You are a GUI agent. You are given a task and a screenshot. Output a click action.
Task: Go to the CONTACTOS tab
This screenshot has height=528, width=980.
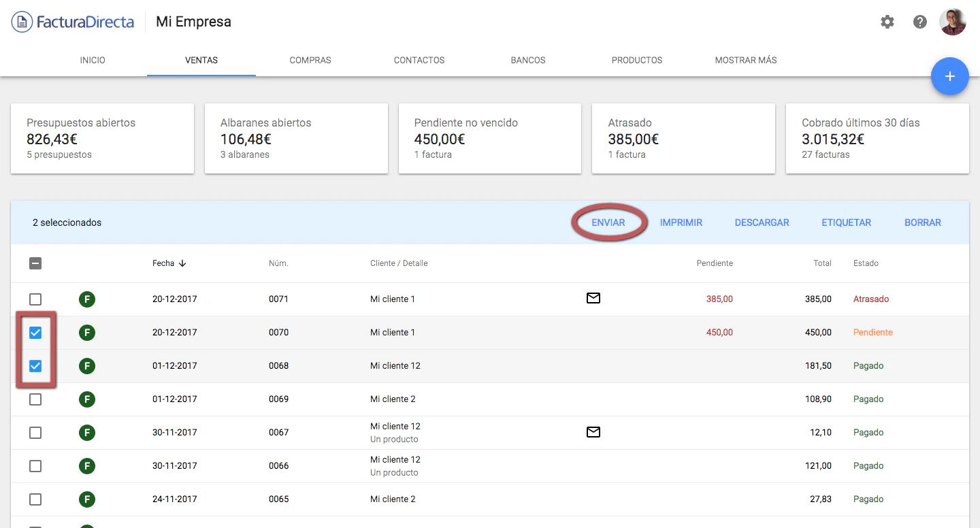419,60
